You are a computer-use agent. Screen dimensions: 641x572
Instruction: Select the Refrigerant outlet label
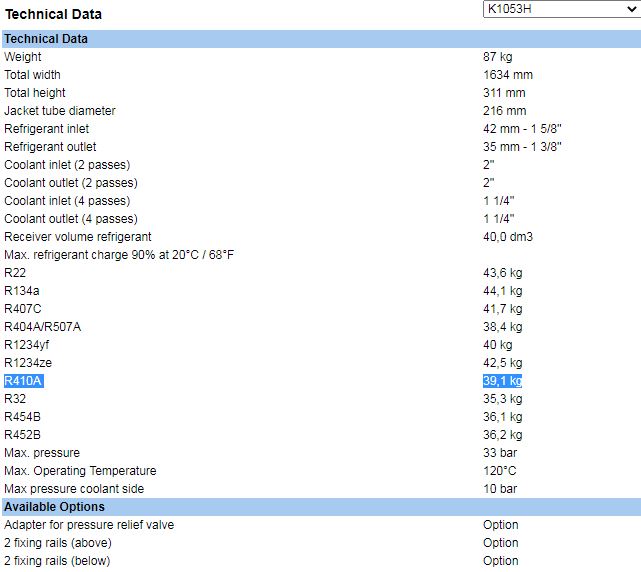(x=50, y=147)
